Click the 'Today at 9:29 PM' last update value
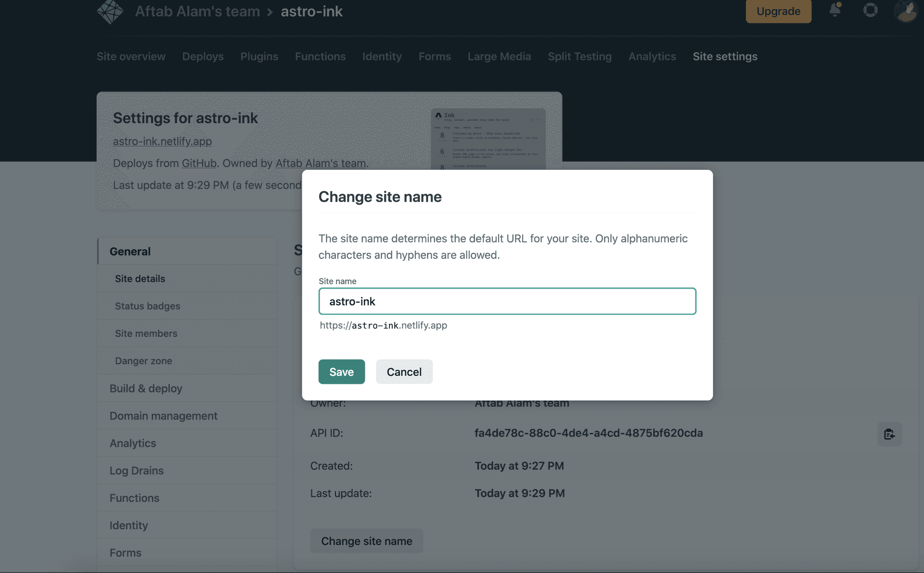This screenshot has width=924, height=573. (x=520, y=493)
